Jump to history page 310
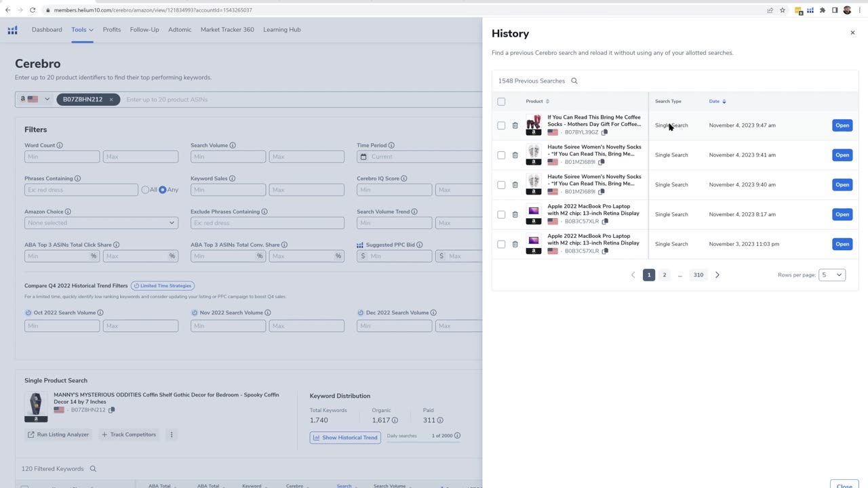Screen dimensions: 868x488 [x=698, y=275]
